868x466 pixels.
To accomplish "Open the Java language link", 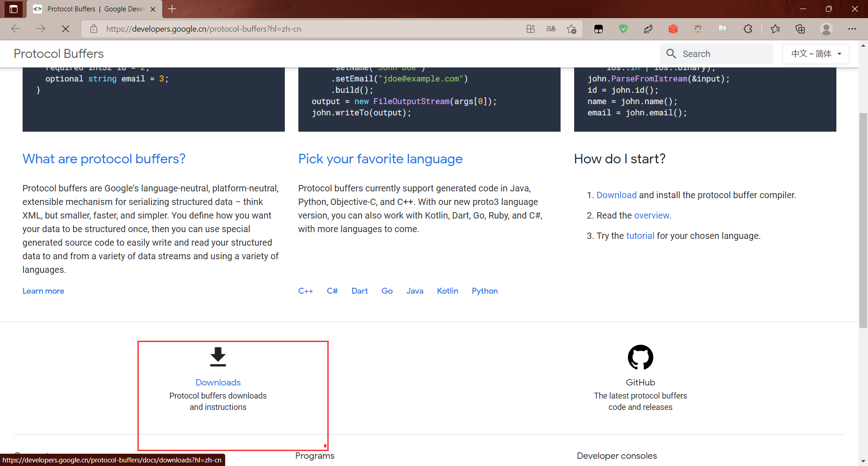I will (415, 291).
